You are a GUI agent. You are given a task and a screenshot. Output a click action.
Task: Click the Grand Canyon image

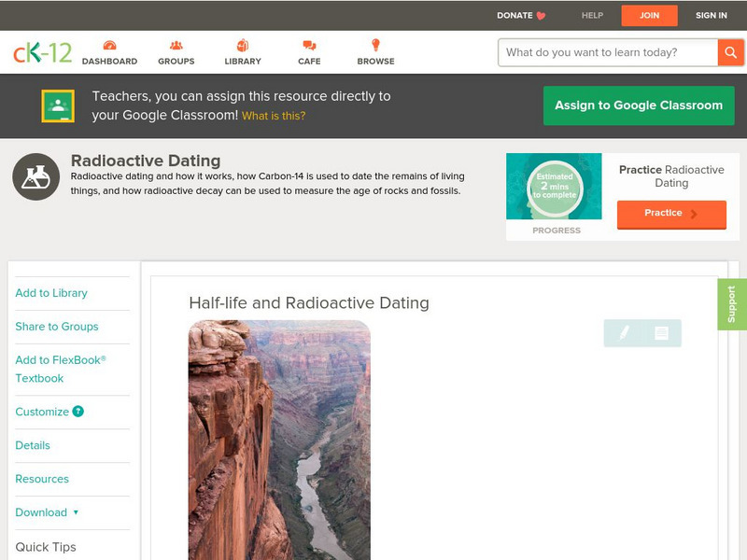click(x=279, y=440)
